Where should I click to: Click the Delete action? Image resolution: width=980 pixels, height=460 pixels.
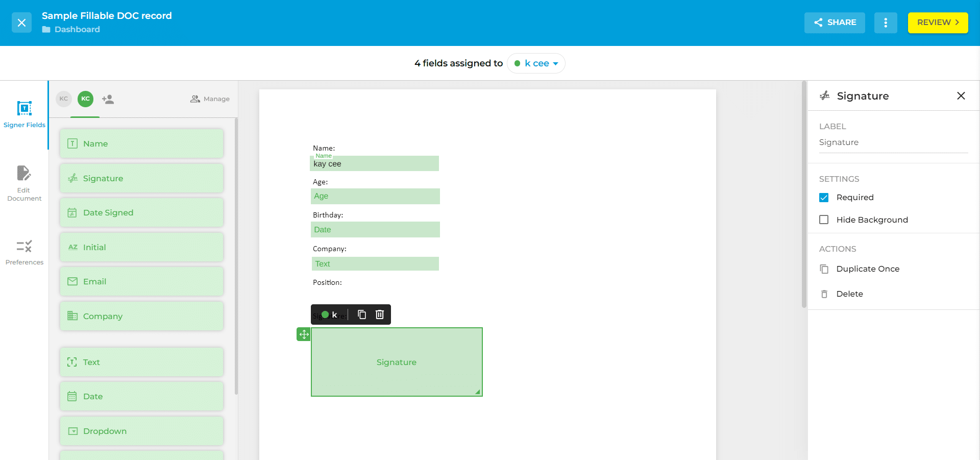[x=842, y=294]
